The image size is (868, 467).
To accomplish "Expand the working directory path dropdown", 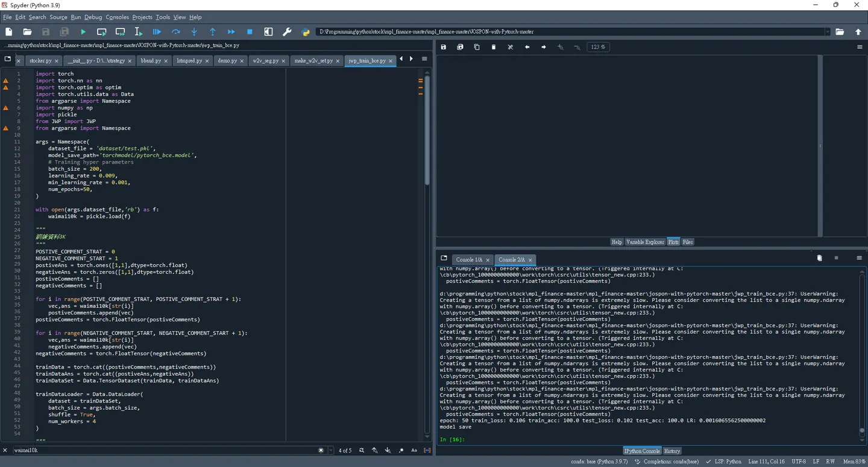I will pyautogui.click(x=827, y=31).
